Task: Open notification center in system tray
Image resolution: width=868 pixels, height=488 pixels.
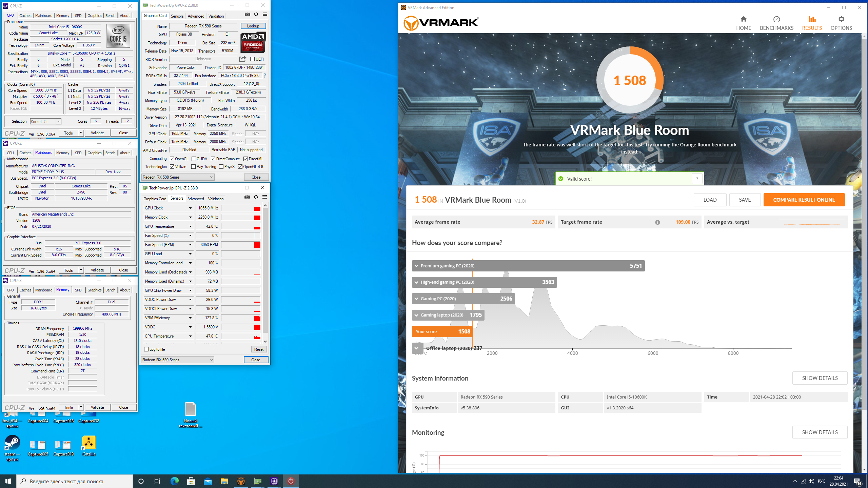Action: coord(858,481)
